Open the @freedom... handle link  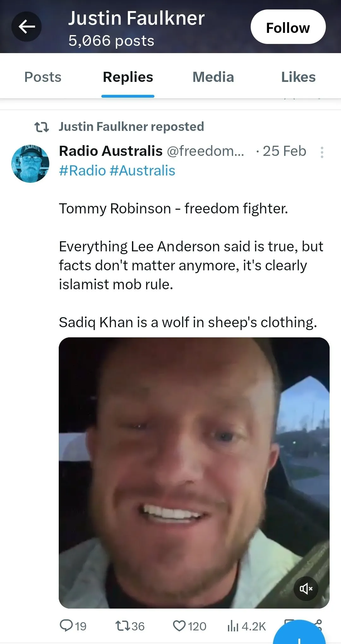click(206, 151)
